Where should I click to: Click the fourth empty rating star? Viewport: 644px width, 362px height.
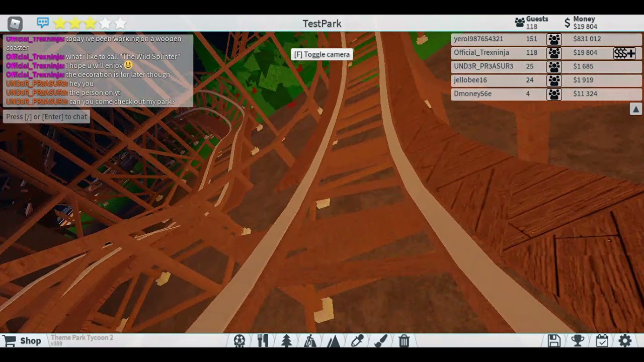click(105, 23)
